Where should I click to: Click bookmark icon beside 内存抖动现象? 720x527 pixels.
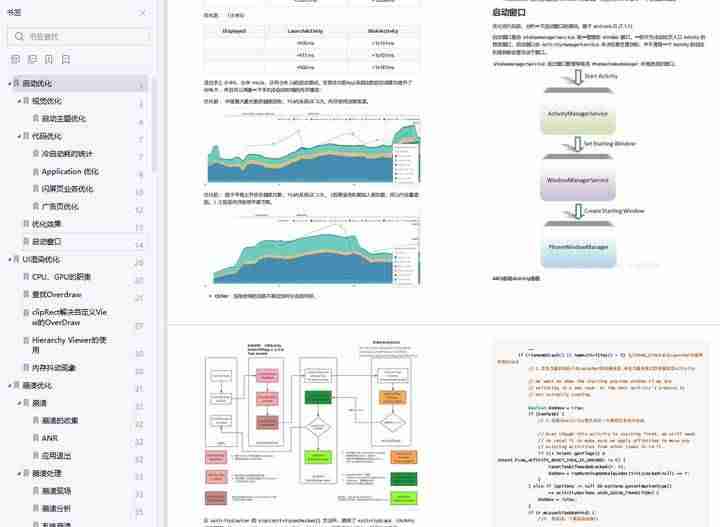(26, 368)
